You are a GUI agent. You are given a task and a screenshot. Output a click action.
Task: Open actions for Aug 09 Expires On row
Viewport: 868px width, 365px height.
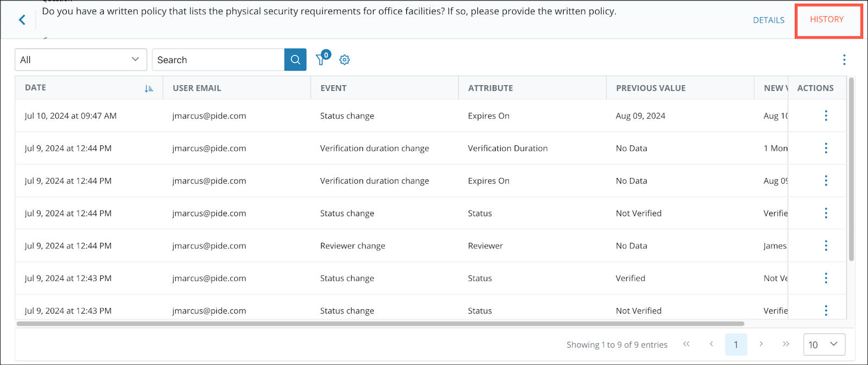pos(826,181)
